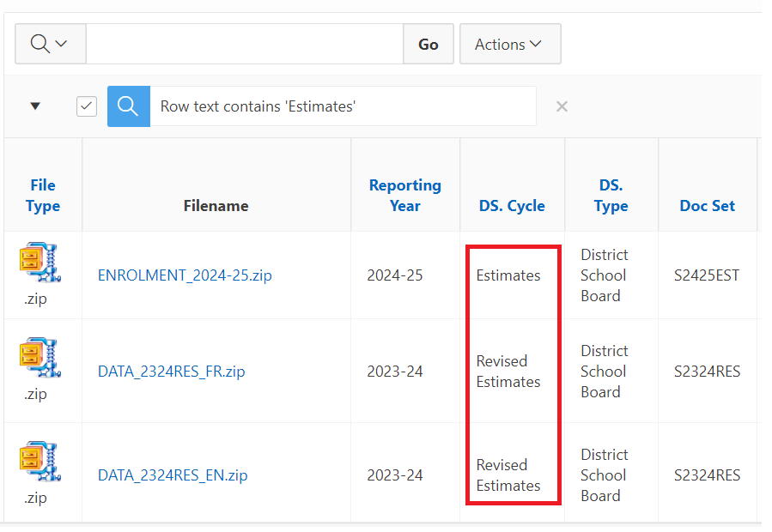Open the ENROLMENT_2024-25.zip link
Image resolution: width=772 pixels, height=532 pixels.
click(185, 275)
